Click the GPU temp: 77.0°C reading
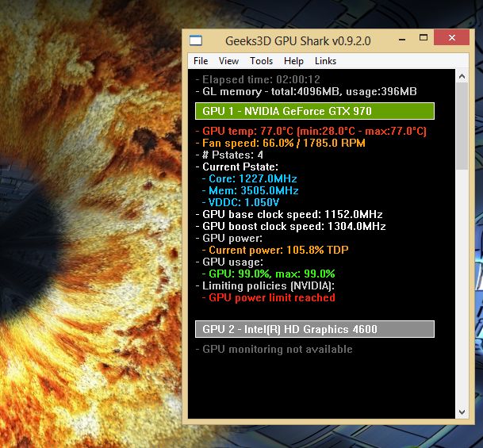Screen dimensions: 483x448 [311, 131]
